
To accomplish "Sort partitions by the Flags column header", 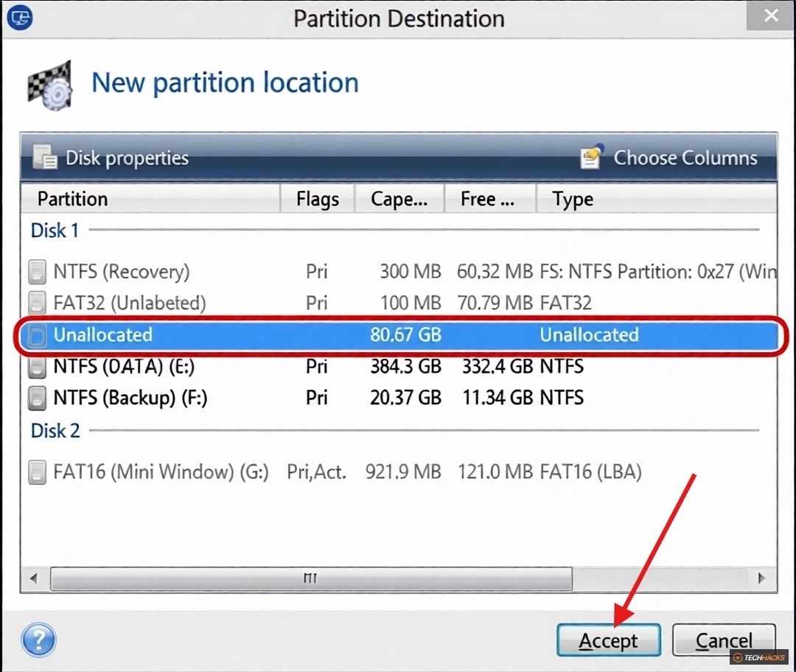I will [316, 198].
